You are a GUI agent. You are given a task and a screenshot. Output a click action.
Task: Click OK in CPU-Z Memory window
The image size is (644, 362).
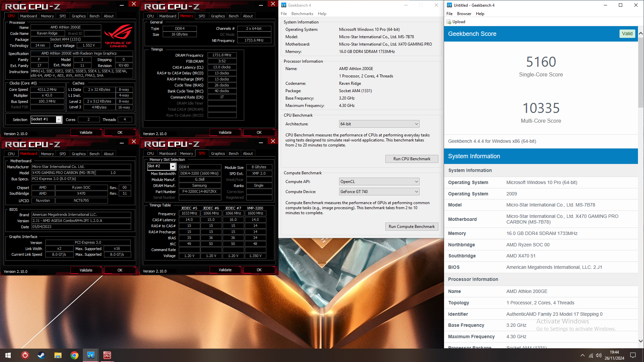(x=259, y=133)
